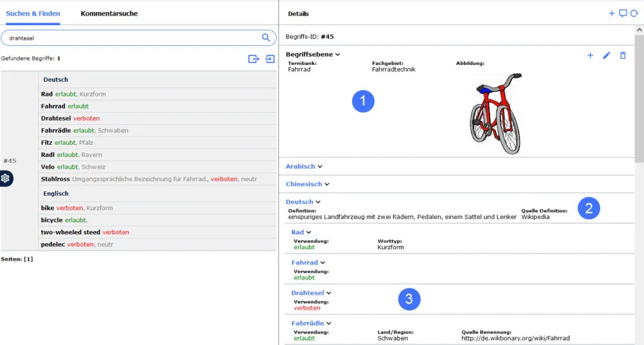The height and width of the screenshot is (345, 644).
Task: Click the refresh icon in Details header
Action: pos(634,14)
